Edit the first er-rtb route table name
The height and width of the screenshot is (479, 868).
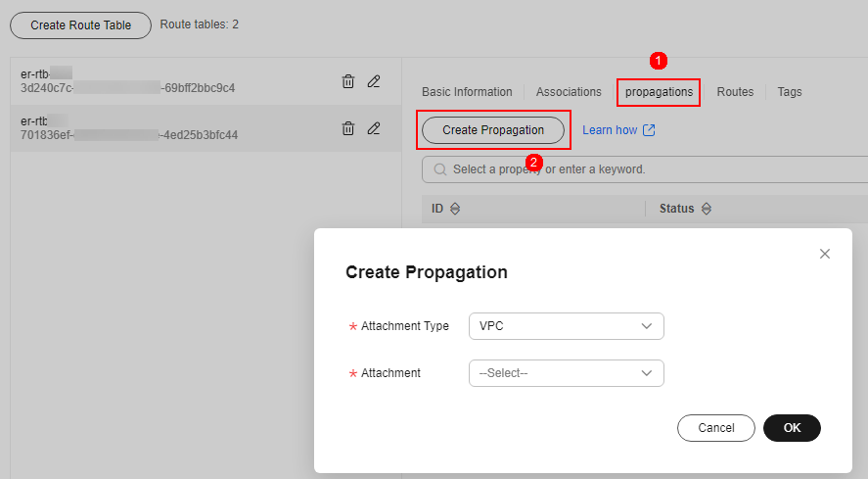374,81
